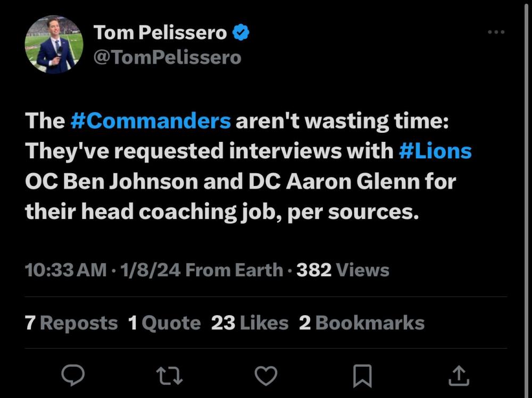See who gave the 23 Likes
Viewport: 532px width, 398px height.
point(250,323)
